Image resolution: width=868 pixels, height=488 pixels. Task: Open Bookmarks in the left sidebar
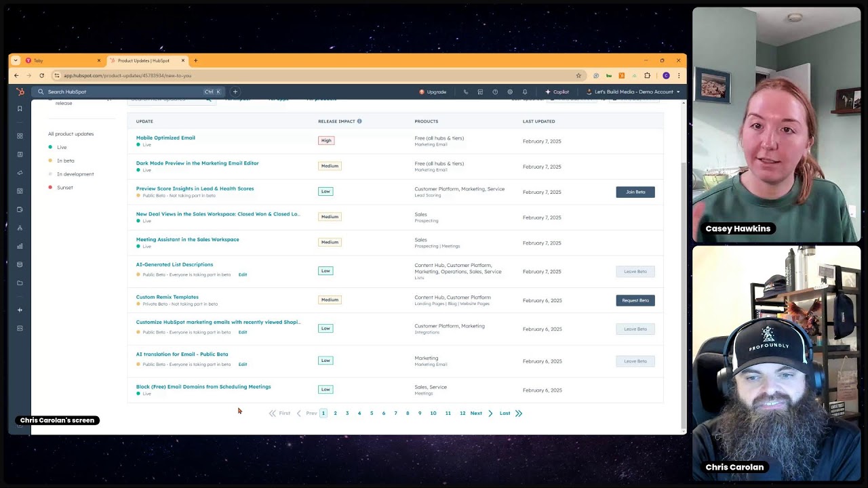tap(20, 108)
